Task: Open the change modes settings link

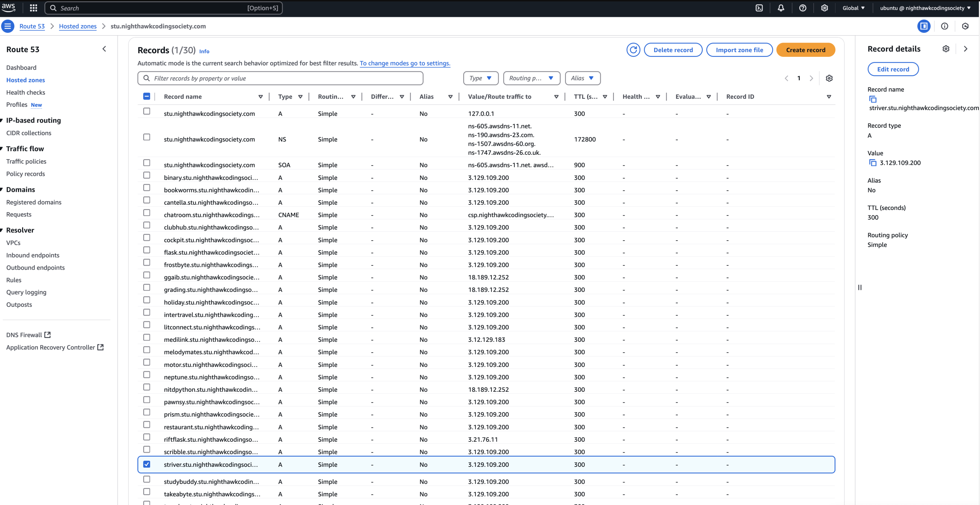Action: coord(405,64)
